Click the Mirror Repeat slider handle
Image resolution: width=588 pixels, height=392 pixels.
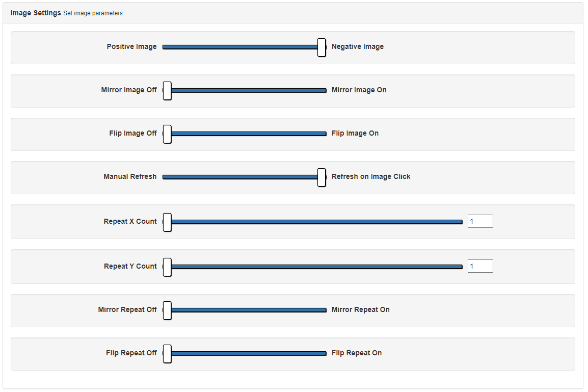click(x=167, y=310)
